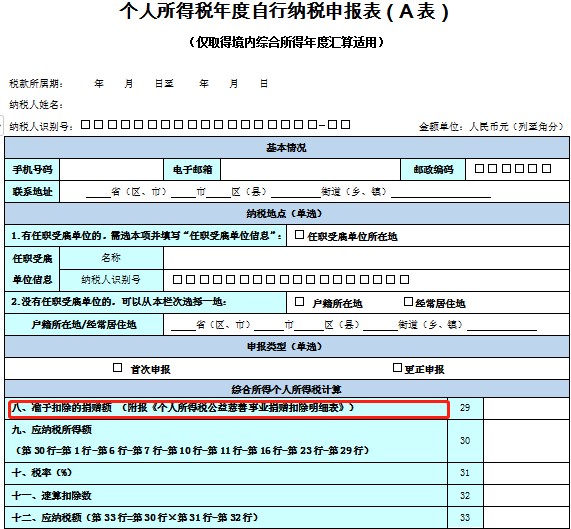
Task: Click row number 30 cell
Action: (x=465, y=441)
